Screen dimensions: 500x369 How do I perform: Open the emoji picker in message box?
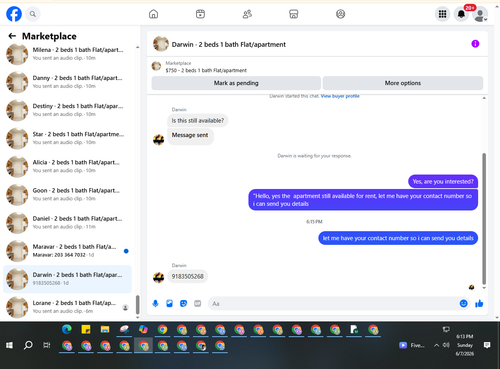tap(463, 303)
